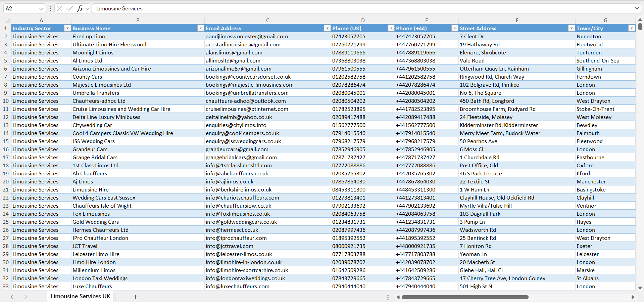Click the Cancel (X) formula bar icon
644x302 pixels.
coord(60,8)
